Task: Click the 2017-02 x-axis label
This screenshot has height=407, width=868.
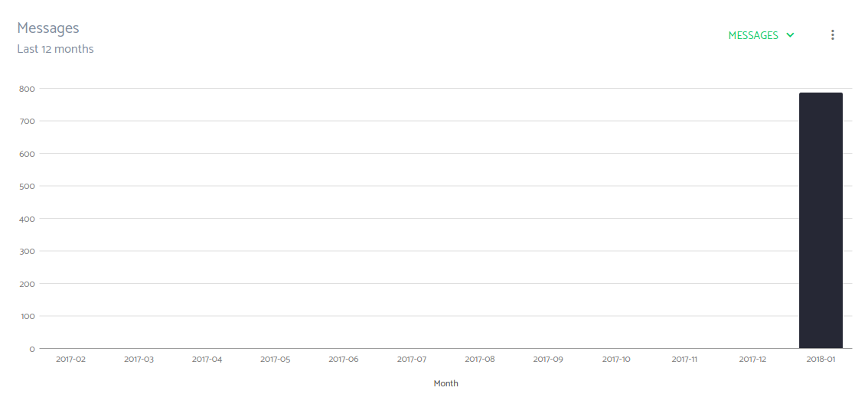Action: [70, 359]
